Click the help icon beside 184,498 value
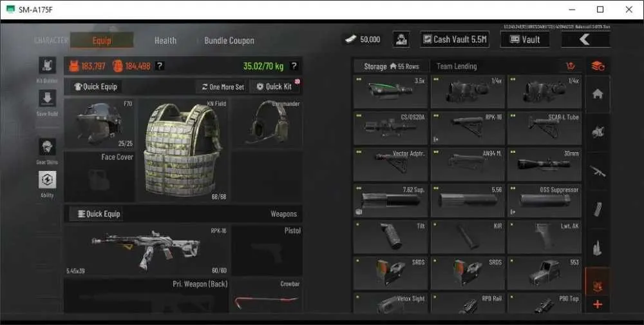Image resolution: width=644 pixels, height=325 pixels. [160, 66]
